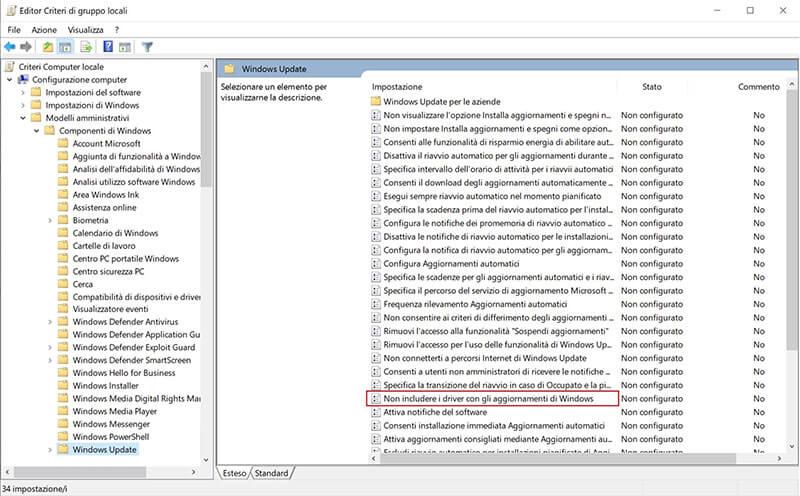Click the Up one level folder icon
Image resolution: width=800 pixels, height=496 pixels.
click(x=48, y=47)
